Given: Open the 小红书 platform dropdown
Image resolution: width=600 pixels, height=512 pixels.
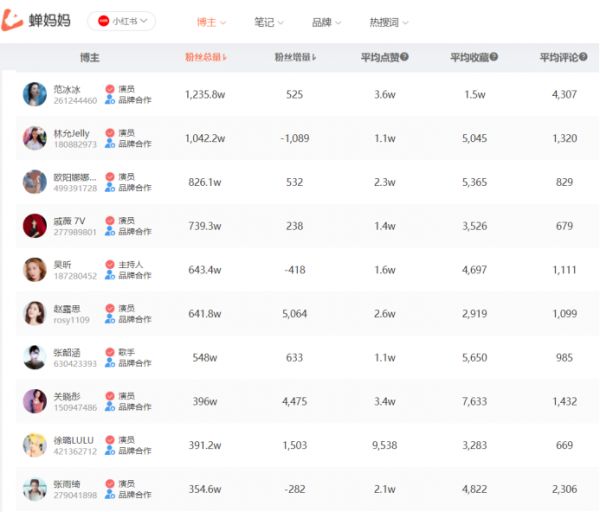Looking at the screenshot, I should pyautogui.click(x=122, y=21).
